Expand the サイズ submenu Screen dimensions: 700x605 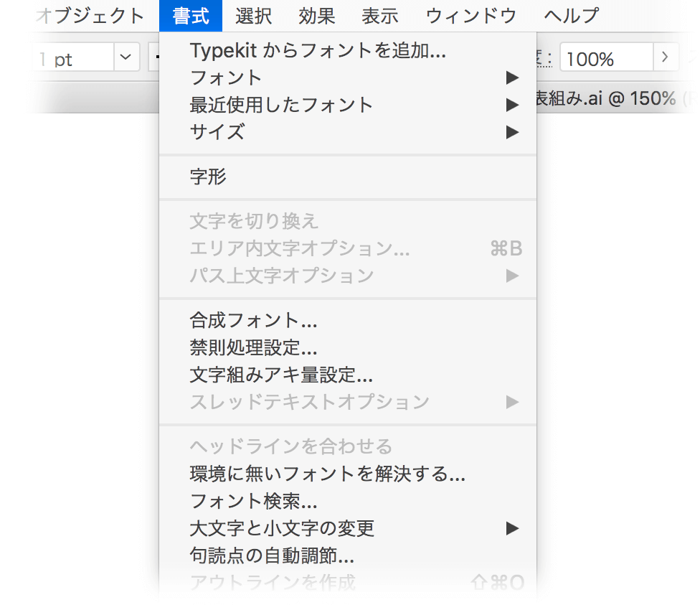[x=217, y=132]
